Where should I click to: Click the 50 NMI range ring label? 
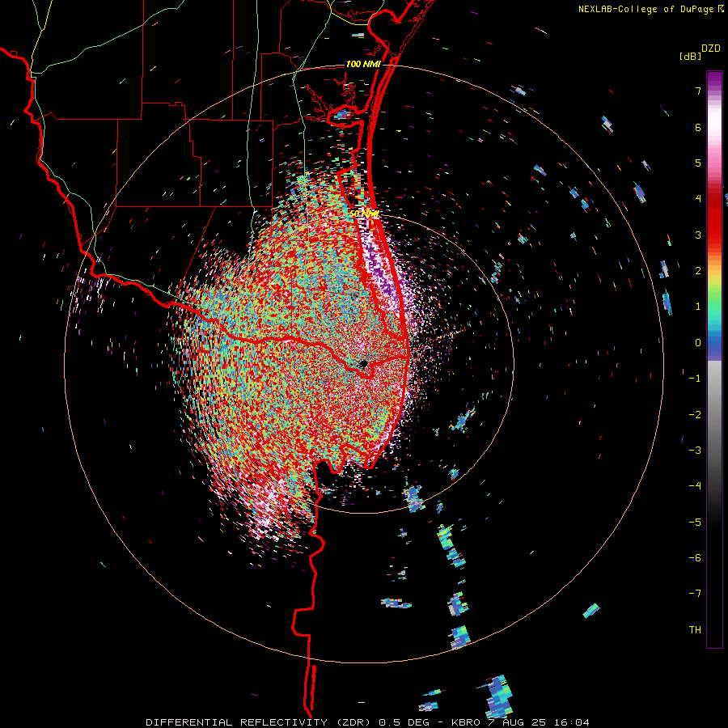tap(364, 214)
